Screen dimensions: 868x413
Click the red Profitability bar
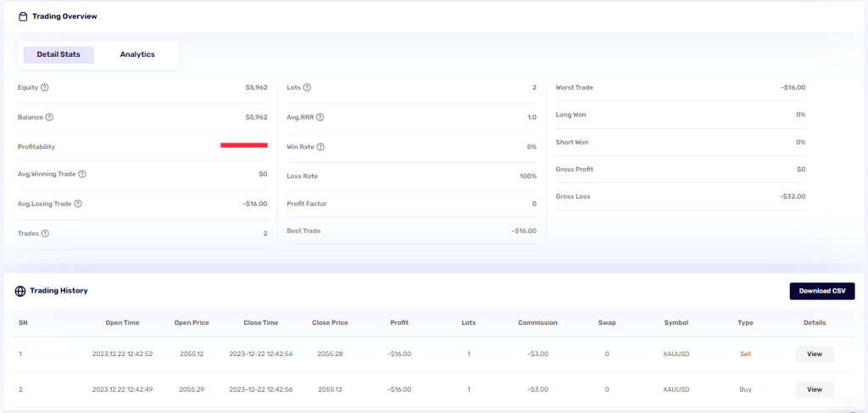(244, 145)
